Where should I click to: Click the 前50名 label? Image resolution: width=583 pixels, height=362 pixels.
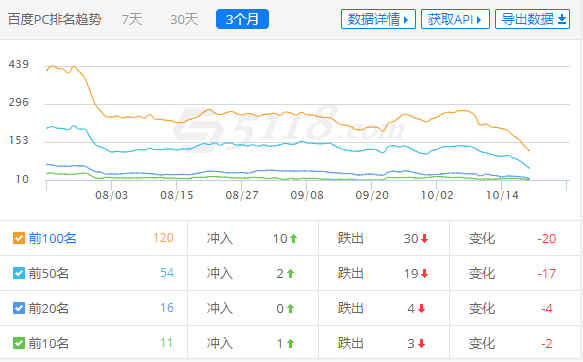click(x=49, y=273)
